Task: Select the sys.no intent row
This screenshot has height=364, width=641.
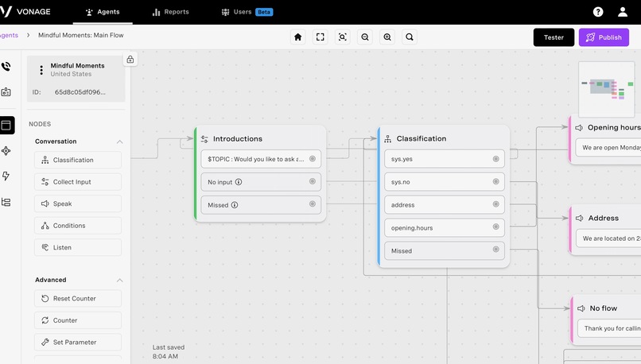Action: (445, 182)
